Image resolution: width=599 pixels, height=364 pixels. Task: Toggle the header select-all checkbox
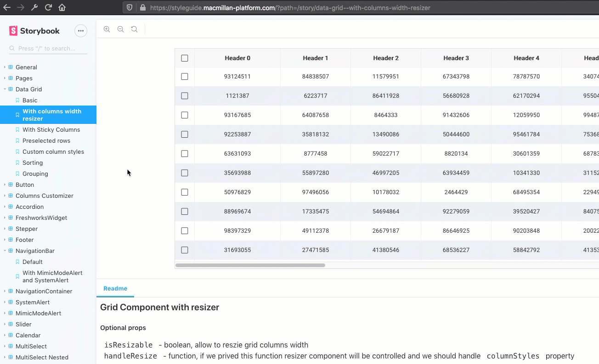pyautogui.click(x=185, y=58)
